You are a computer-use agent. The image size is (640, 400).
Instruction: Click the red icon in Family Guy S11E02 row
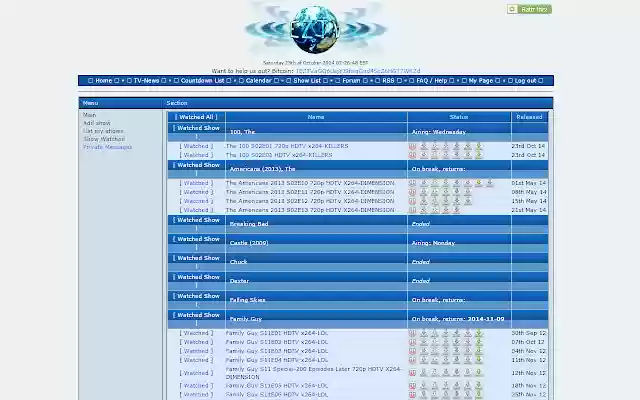point(412,342)
